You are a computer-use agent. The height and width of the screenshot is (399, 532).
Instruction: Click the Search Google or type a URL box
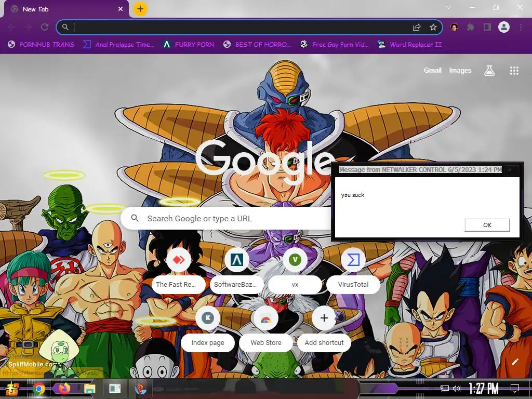coord(225,219)
